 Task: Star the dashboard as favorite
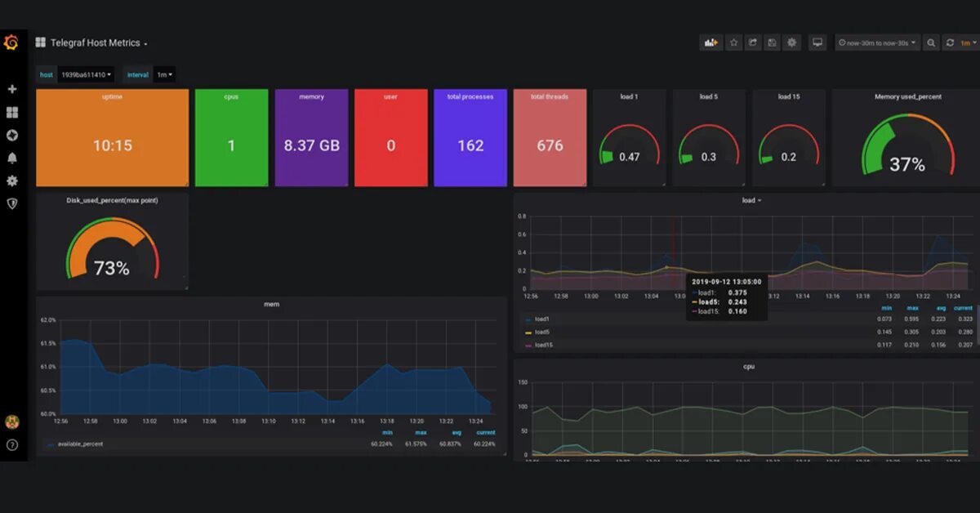tap(733, 42)
